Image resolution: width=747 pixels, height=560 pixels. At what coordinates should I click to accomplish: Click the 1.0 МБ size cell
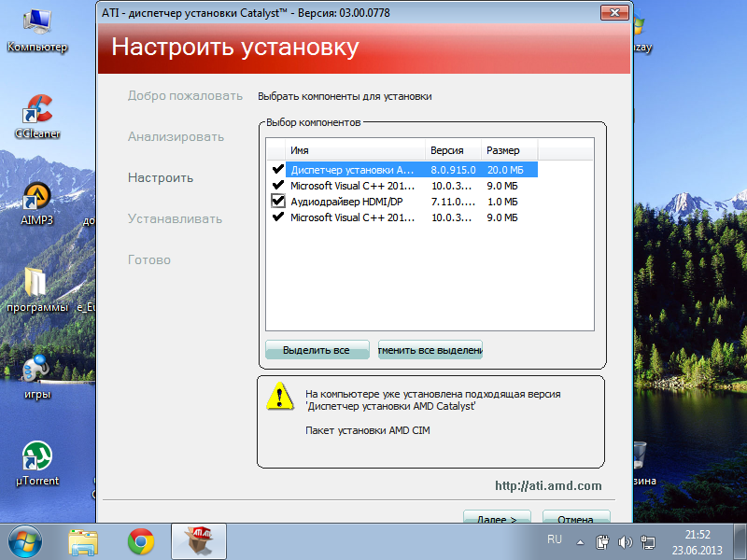[502, 202]
